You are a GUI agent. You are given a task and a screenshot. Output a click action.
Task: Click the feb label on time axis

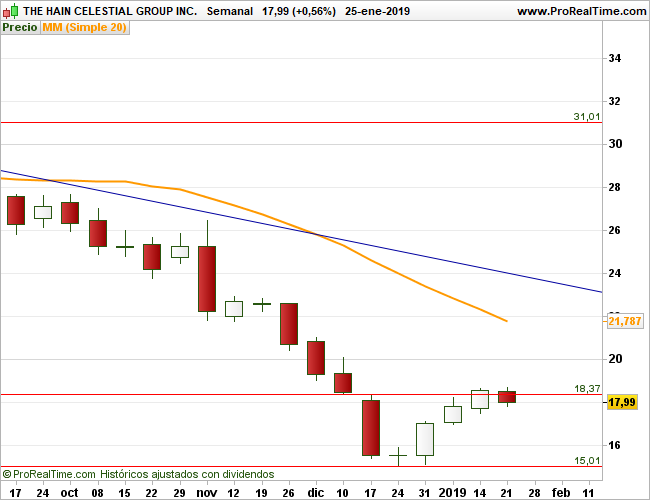pyautogui.click(x=561, y=493)
